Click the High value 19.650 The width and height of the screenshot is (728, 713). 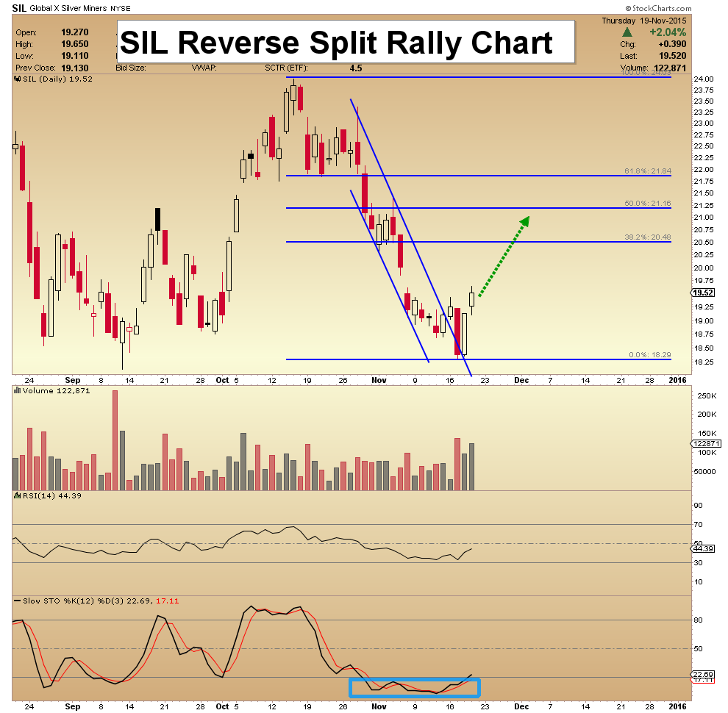tap(75, 43)
